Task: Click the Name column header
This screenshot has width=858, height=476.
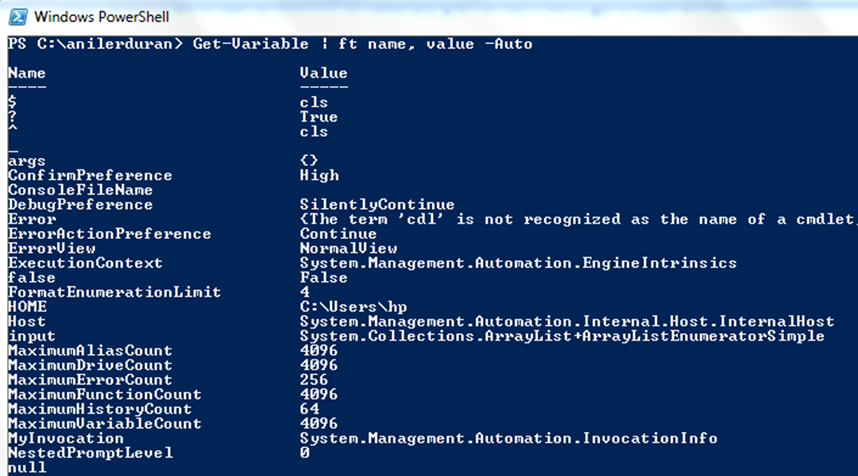Action: point(27,73)
